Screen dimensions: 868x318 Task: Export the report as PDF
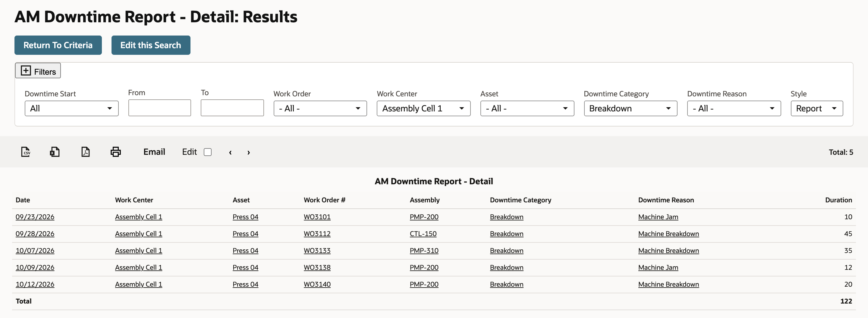(86, 152)
